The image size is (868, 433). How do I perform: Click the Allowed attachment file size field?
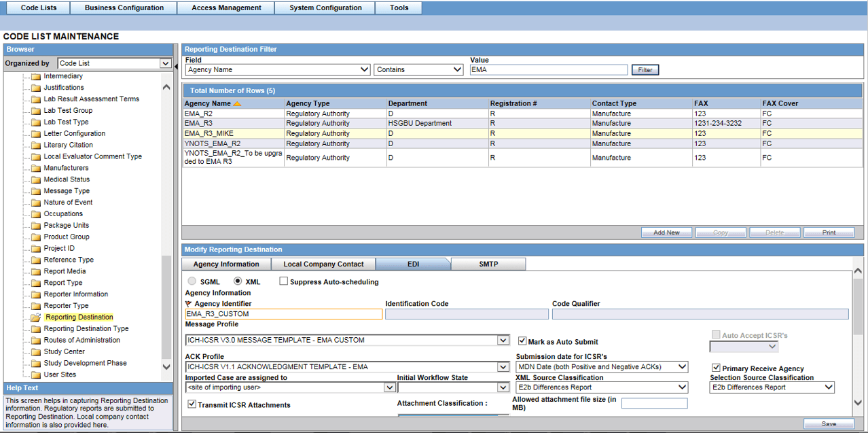pyautogui.click(x=654, y=404)
